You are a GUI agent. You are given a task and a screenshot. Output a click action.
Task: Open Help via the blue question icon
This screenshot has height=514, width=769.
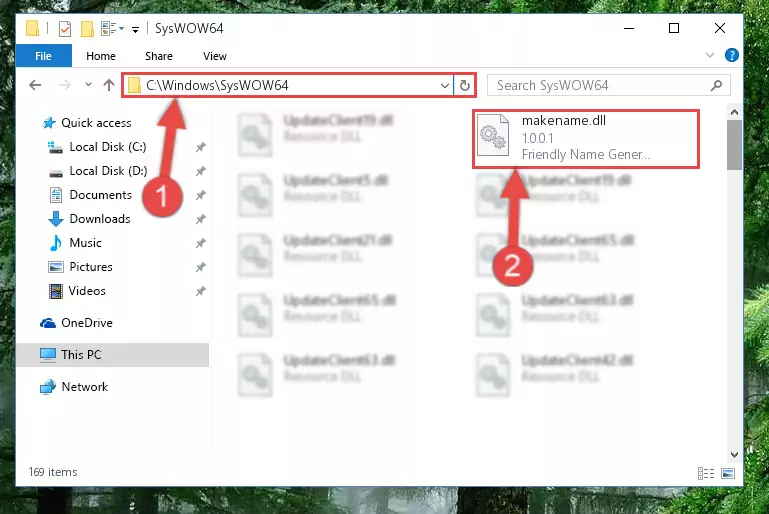(x=731, y=55)
